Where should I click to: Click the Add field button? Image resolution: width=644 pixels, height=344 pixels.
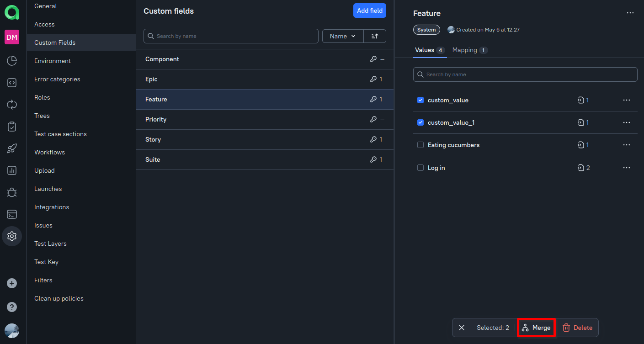tap(369, 11)
